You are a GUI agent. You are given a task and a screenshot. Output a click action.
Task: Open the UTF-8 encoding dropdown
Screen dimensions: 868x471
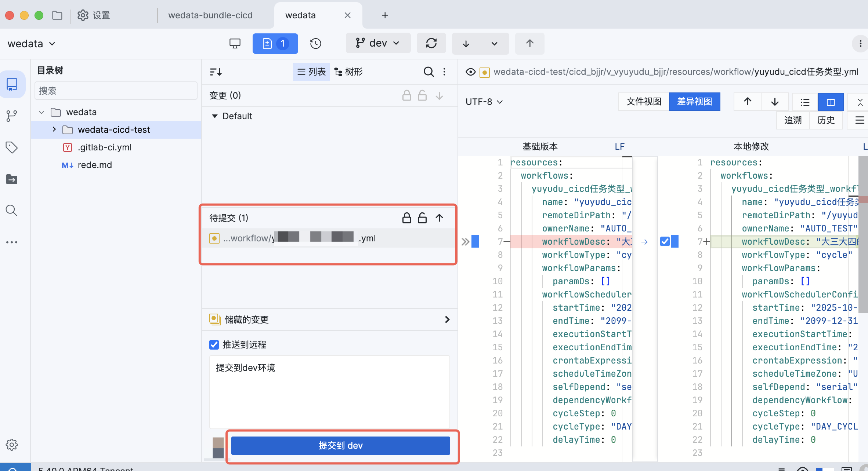pyautogui.click(x=484, y=102)
